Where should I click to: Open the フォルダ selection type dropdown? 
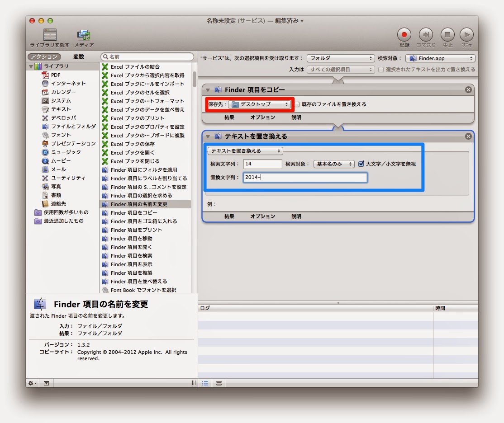pyautogui.click(x=340, y=58)
